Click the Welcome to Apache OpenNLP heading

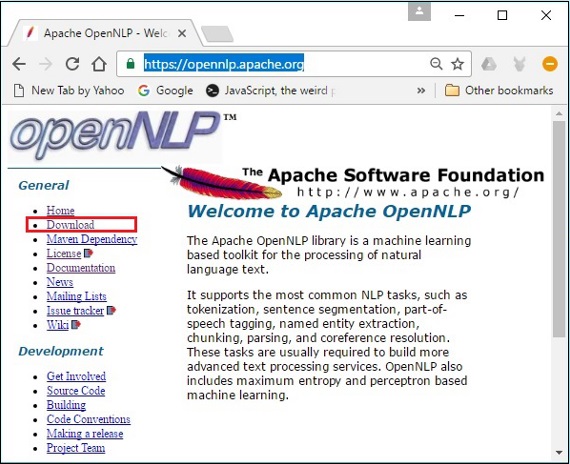point(329,211)
